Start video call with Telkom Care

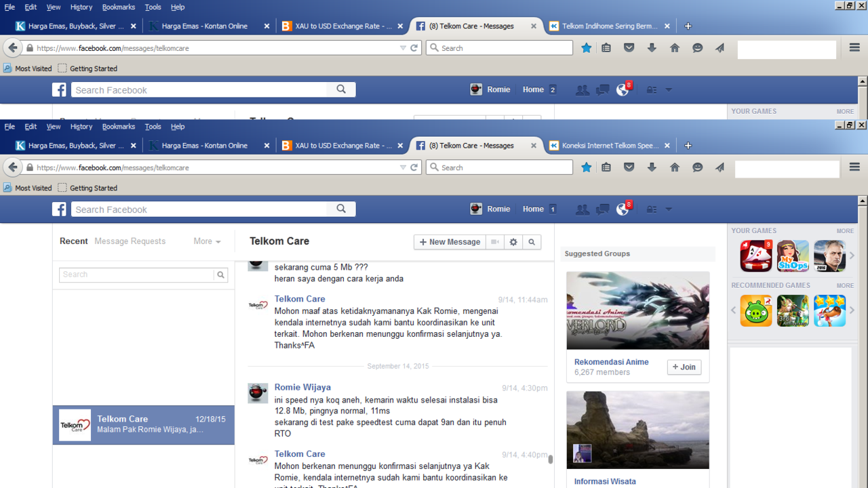pyautogui.click(x=495, y=242)
